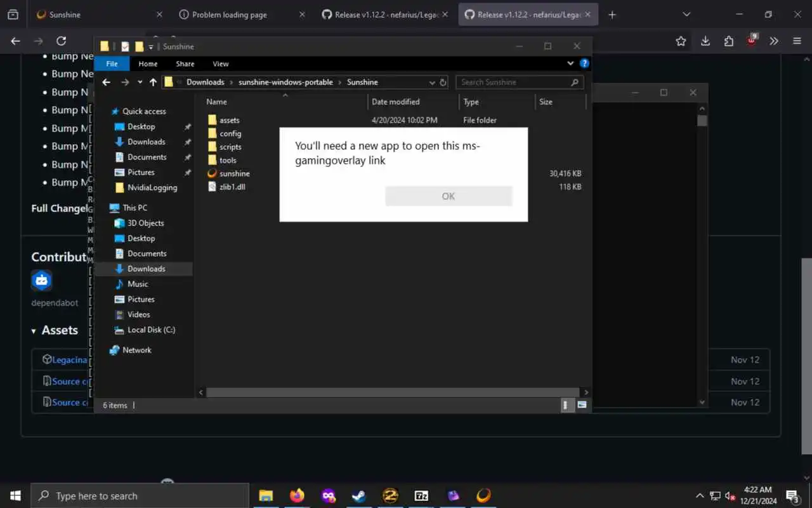Go back in File Explorer

107,82
